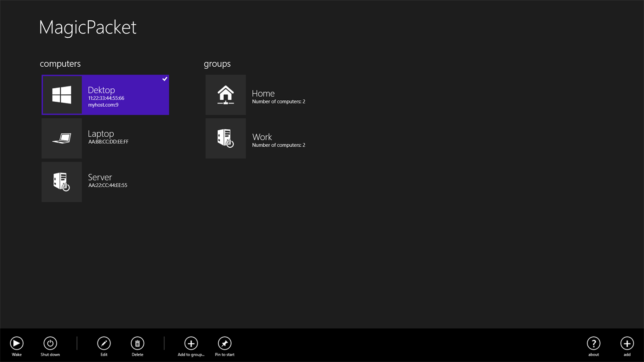Screen dimensions: 644x362
Task: Click the Wake icon in the app bar
Action: [17, 343]
